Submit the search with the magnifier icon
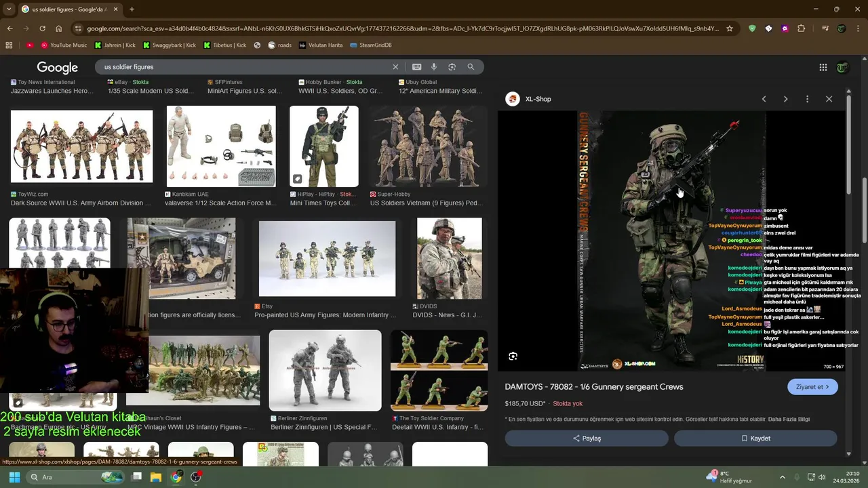This screenshot has height=488, width=868. [x=471, y=67]
